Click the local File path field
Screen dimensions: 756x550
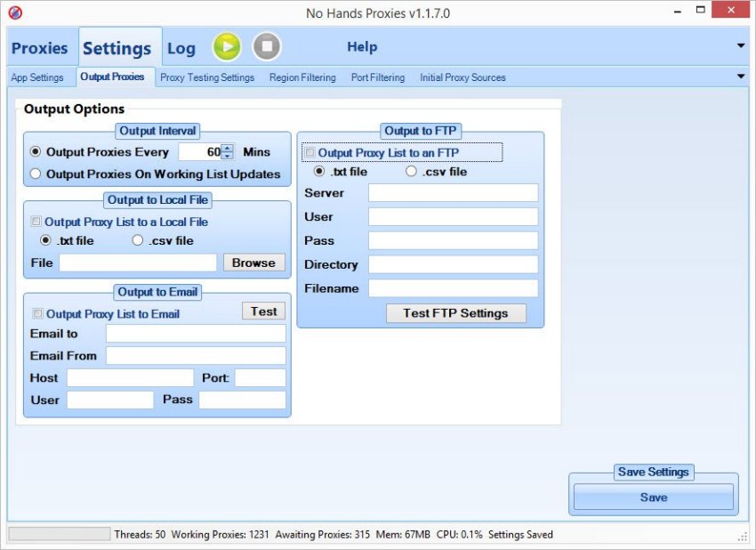138,263
